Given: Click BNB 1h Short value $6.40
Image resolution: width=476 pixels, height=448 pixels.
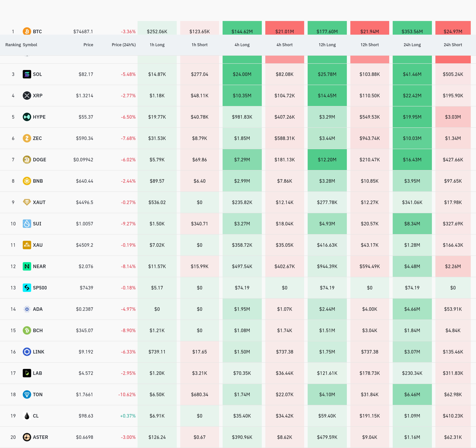Looking at the screenshot, I should pyautogui.click(x=200, y=181).
